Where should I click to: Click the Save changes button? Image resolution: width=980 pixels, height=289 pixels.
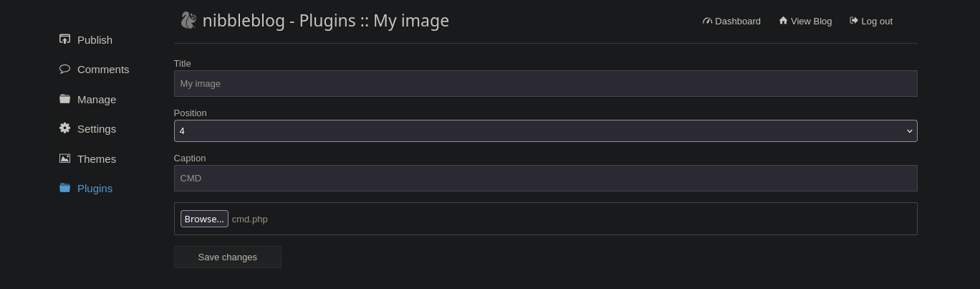[x=228, y=257]
